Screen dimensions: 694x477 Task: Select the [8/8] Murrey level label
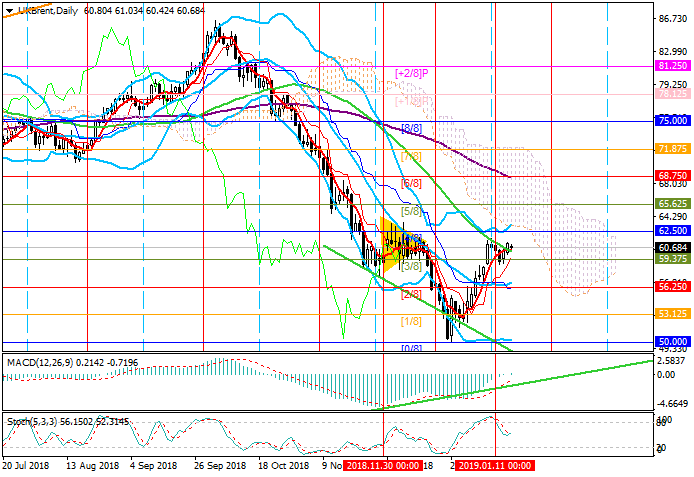(x=411, y=128)
